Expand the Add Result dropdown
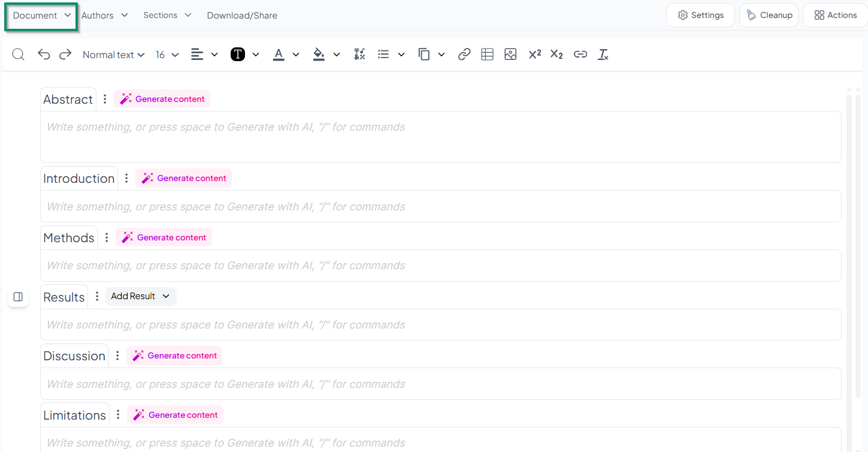 141,296
